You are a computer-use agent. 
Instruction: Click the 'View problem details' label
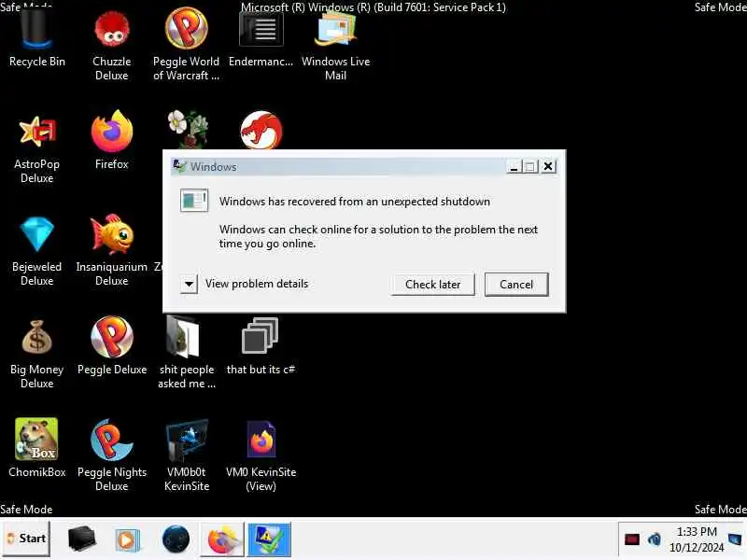(257, 284)
